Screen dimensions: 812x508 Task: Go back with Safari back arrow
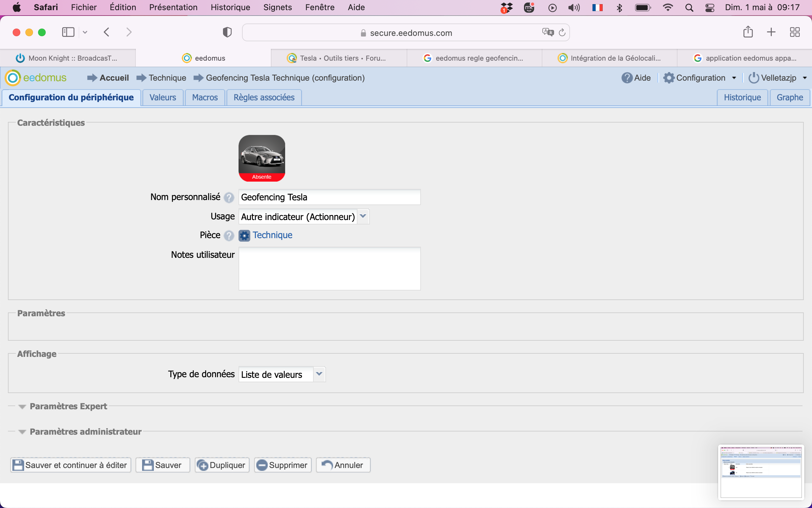coord(107,32)
